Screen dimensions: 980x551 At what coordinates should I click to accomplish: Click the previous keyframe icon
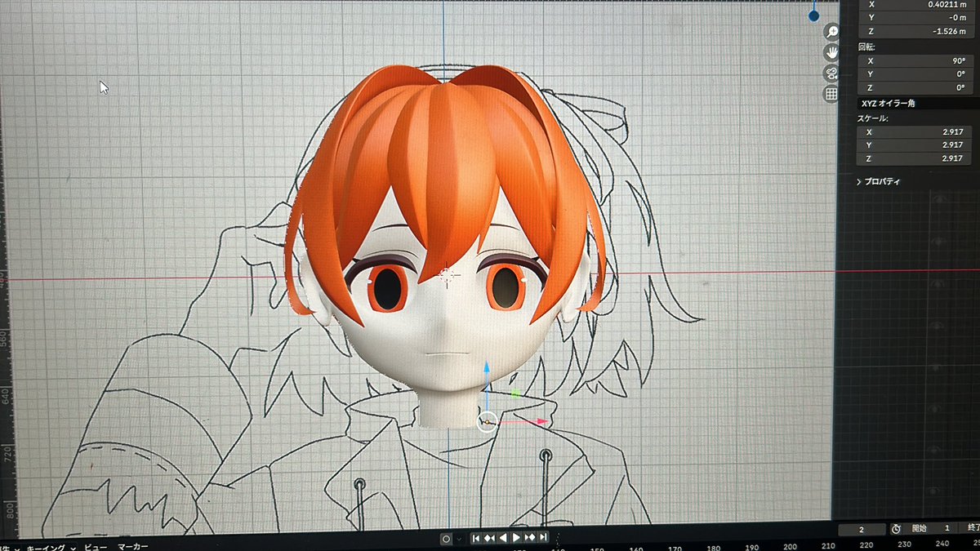tap(489, 538)
